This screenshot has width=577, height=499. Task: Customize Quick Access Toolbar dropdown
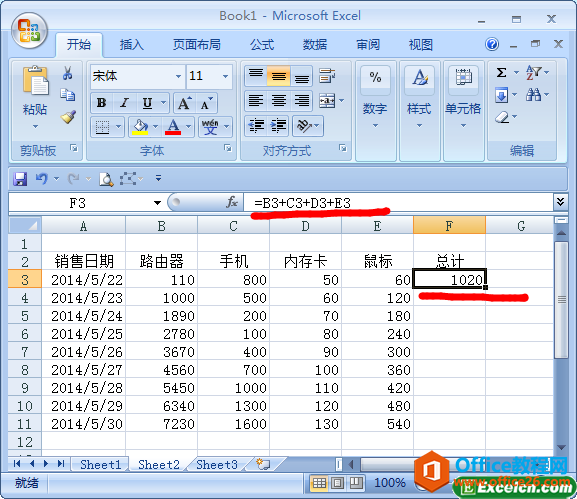click(159, 178)
